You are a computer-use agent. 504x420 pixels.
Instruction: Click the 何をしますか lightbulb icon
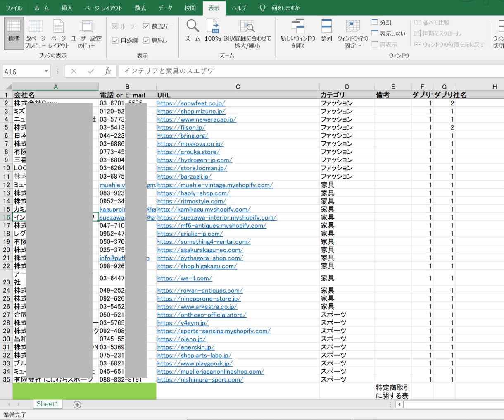pos(262,8)
